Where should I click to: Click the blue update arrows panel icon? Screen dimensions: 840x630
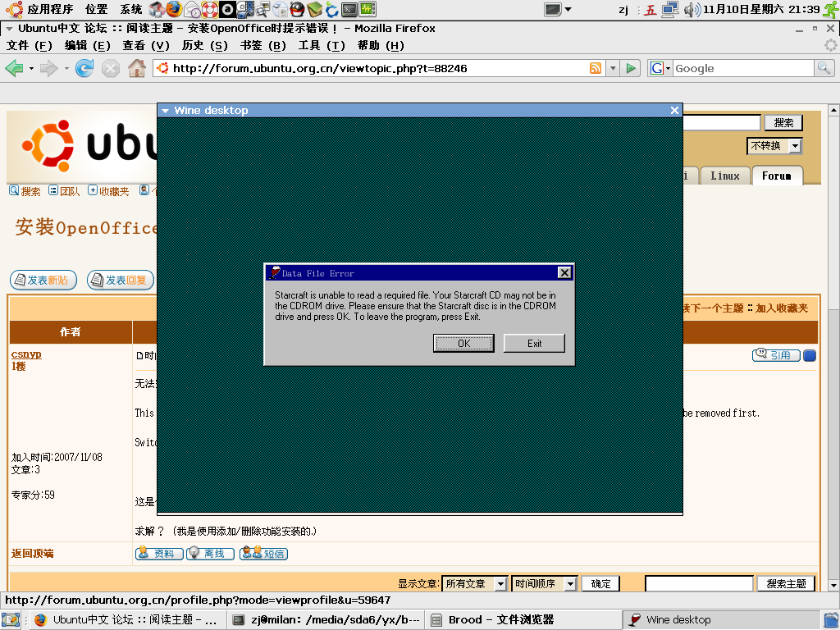tap(332, 9)
